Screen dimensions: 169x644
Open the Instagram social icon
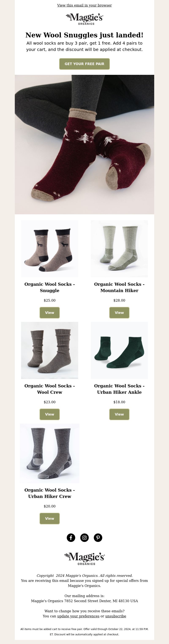pyautogui.click(x=84, y=537)
